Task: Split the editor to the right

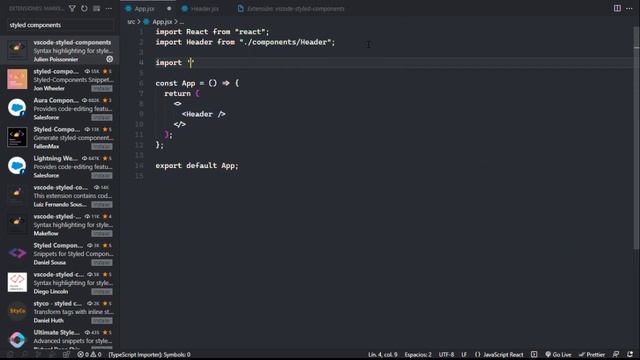Action: [x=617, y=8]
